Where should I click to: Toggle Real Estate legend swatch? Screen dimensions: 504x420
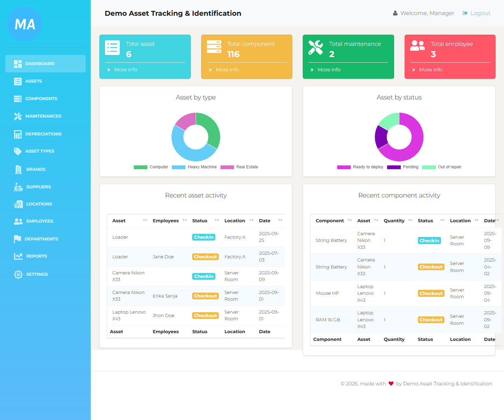pos(227,167)
